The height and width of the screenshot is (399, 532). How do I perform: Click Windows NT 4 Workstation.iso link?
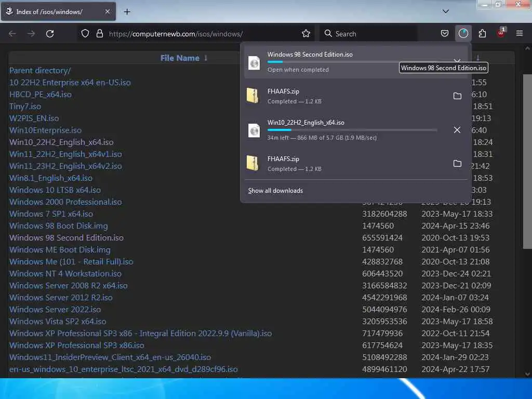(65, 273)
